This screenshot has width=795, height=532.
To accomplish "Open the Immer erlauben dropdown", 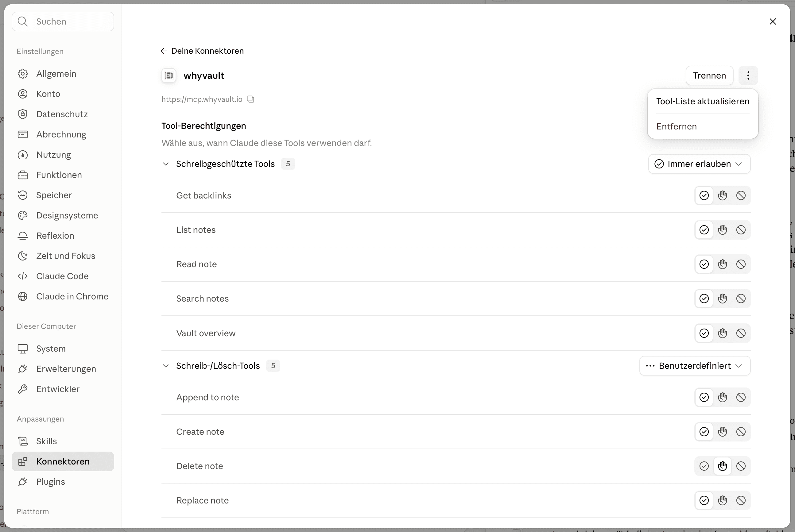I will pyautogui.click(x=699, y=164).
